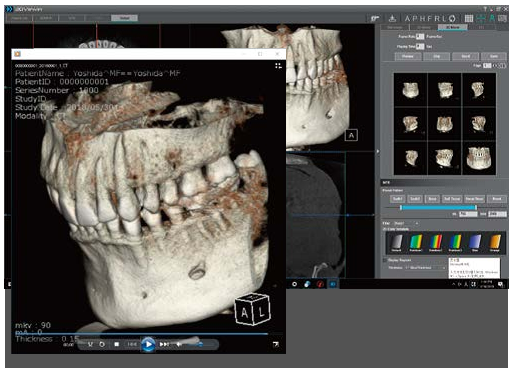The height and width of the screenshot is (371, 512).
Task: Stop playback in the media player
Action: click(x=117, y=344)
